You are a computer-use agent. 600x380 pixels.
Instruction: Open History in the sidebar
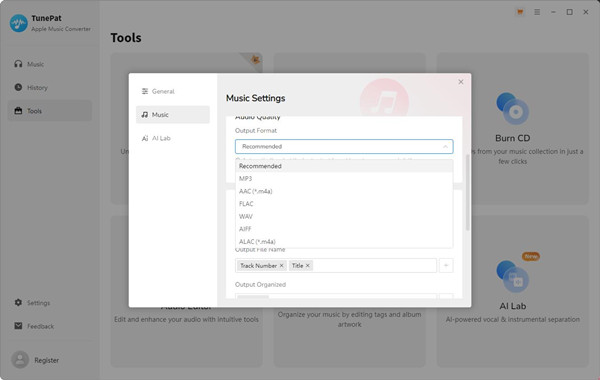[50, 88]
